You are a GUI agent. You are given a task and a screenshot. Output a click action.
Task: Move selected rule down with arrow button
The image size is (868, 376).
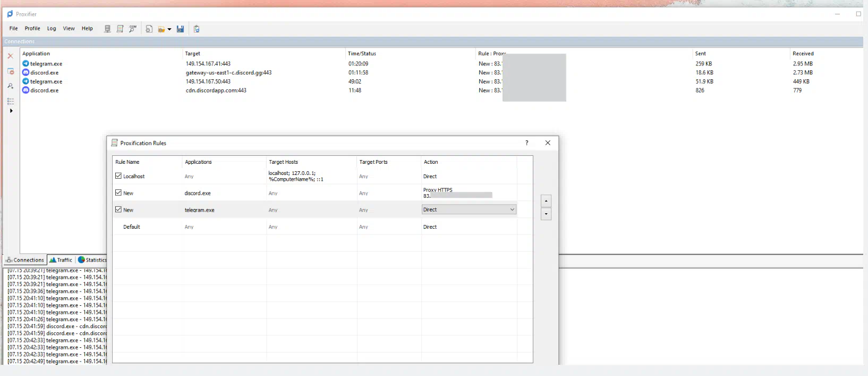pyautogui.click(x=546, y=214)
